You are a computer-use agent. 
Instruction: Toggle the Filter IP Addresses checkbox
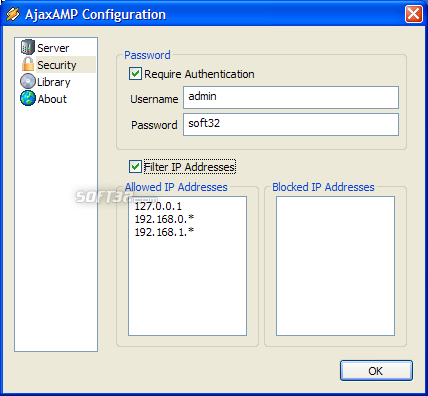pos(135,166)
